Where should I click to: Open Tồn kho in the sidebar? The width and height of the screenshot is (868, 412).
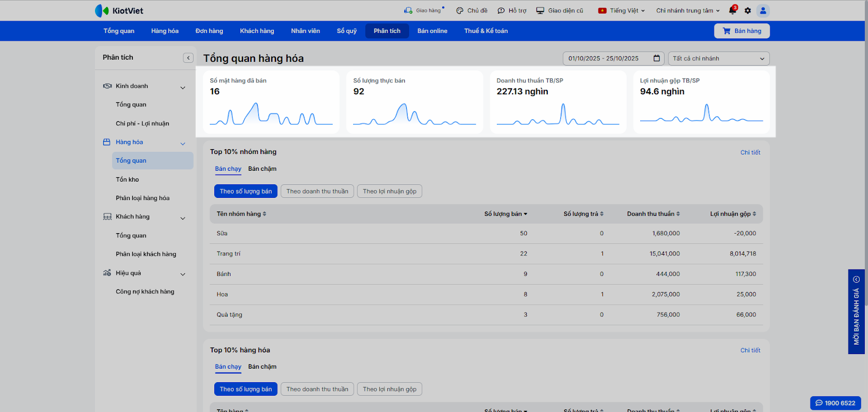tap(127, 179)
